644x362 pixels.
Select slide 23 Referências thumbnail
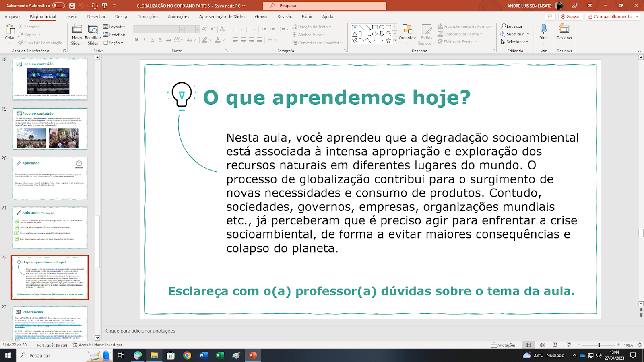pos(50,323)
